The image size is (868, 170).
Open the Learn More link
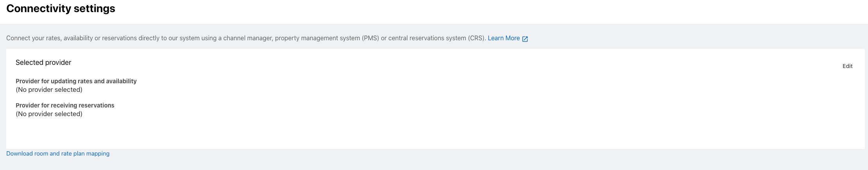coord(504,38)
